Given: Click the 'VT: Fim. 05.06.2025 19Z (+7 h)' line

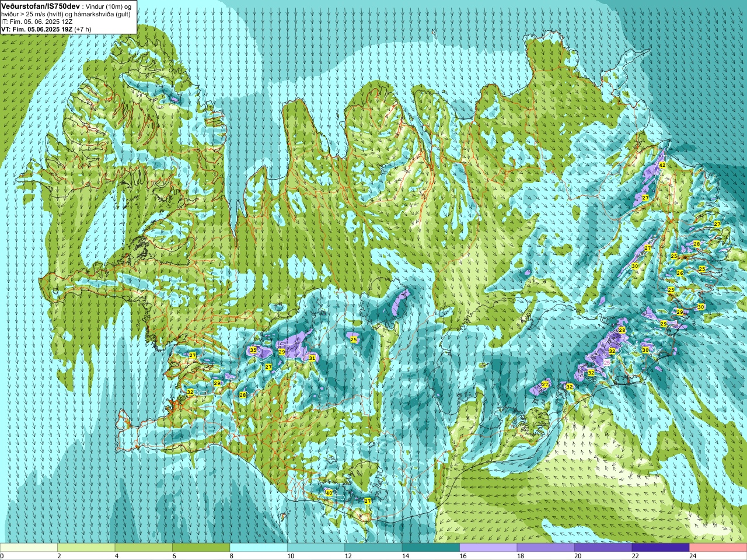Looking at the screenshot, I should pyautogui.click(x=46, y=29).
